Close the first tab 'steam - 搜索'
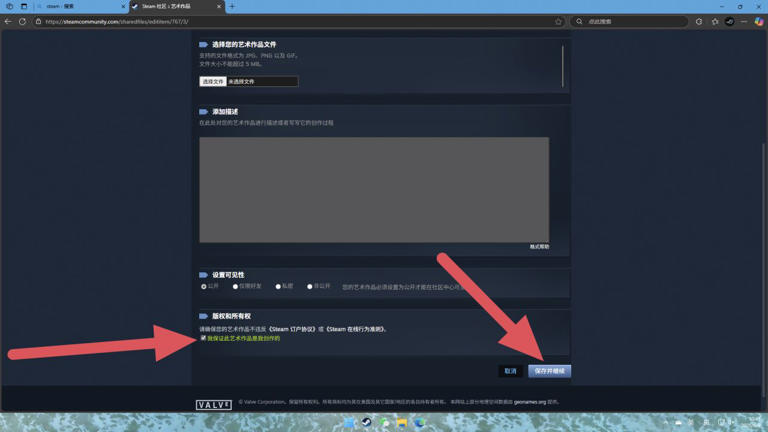Image resolution: width=768 pixels, height=432 pixels. (123, 6)
